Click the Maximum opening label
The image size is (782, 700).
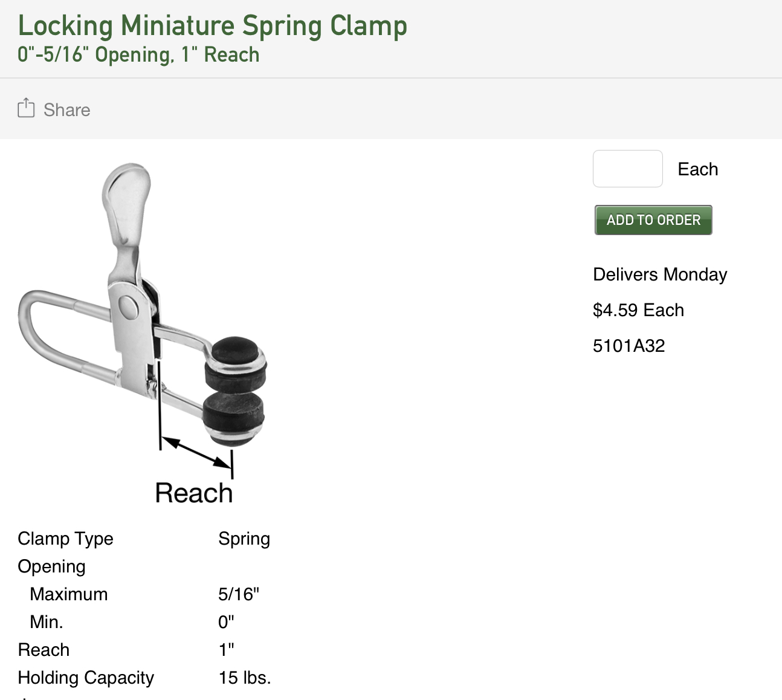[x=68, y=594]
